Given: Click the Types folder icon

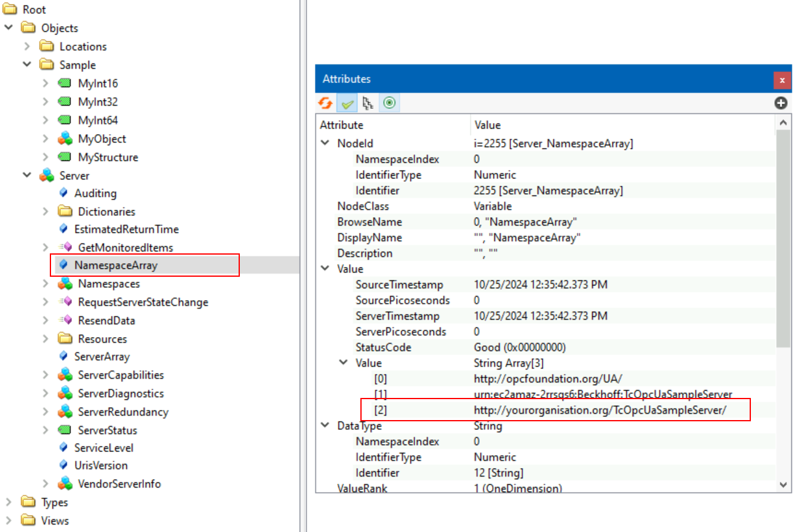Looking at the screenshot, I should click(x=28, y=502).
